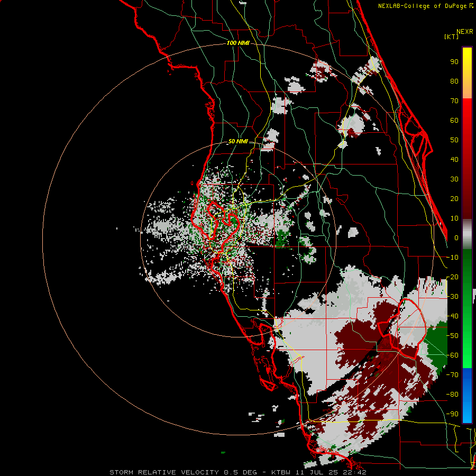Pick the gray zero-velocity segment of the color bar
476x476 pixels.
[467, 234]
